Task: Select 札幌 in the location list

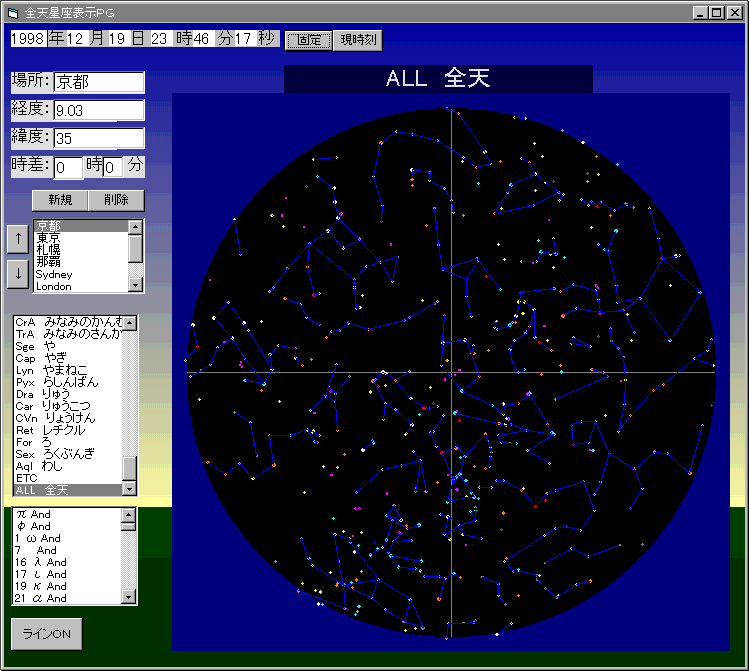Action: tap(81, 249)
